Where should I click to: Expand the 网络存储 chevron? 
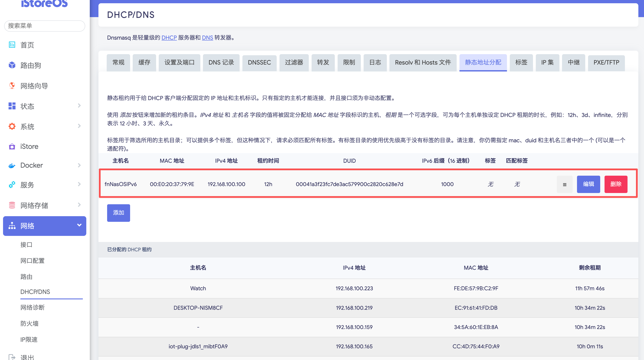79,205
